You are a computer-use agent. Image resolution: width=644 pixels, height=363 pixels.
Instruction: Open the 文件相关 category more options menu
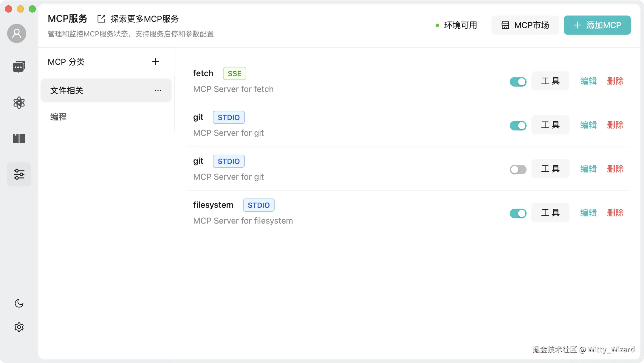(x=158, y=90)
